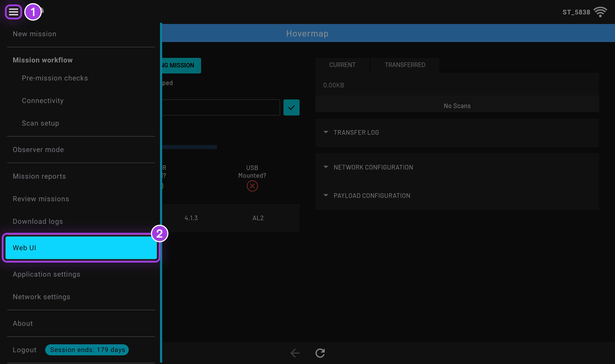Click Logout
Viewport: 615px width, 364px height.
[25, 350]
